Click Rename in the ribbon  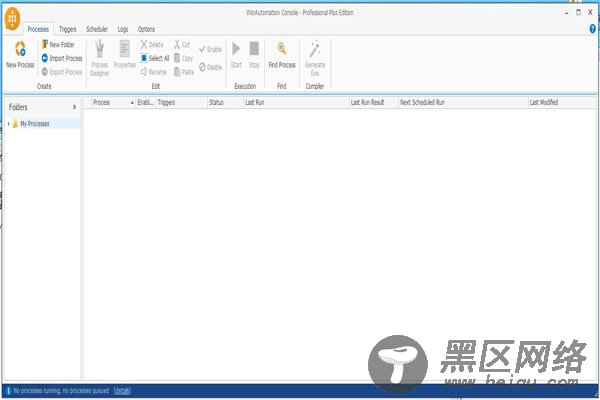pyautogui.click(x=153, y=72)
